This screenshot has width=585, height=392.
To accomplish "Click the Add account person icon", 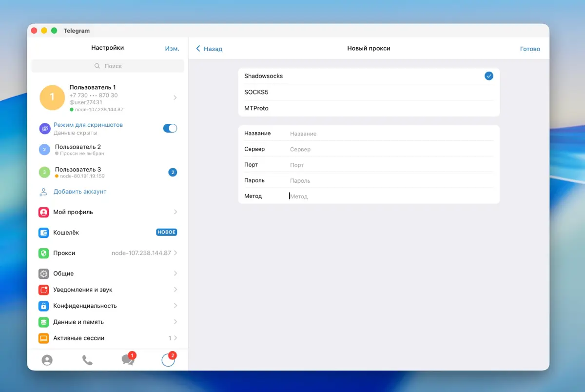I will [x=43, y=192].
